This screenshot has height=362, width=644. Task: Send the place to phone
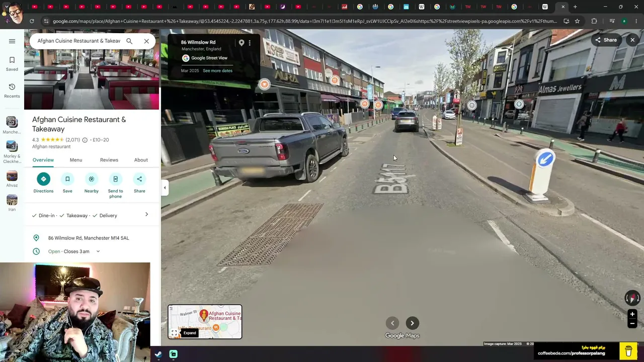(115, 186)
